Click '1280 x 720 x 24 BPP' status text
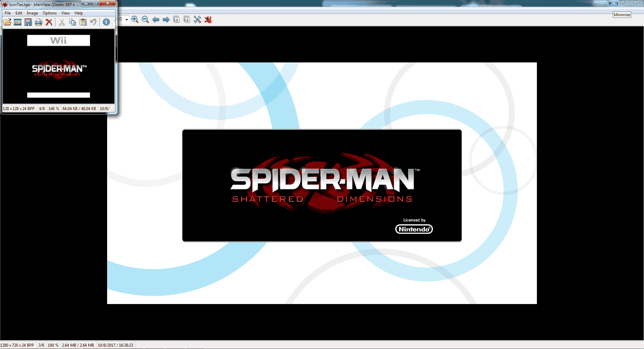Viewport: 644px width, 349px height. (x=17, y=345)
